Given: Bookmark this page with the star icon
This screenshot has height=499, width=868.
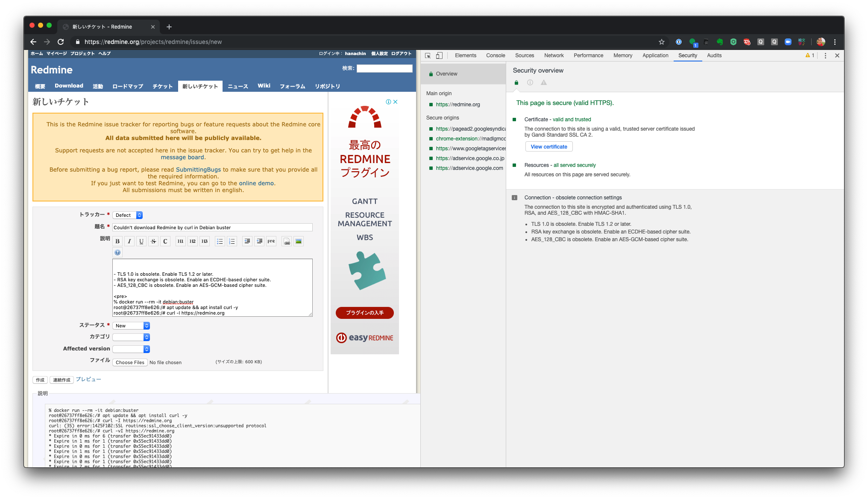Looking at the screenshot, I should [x=662, y=42].
